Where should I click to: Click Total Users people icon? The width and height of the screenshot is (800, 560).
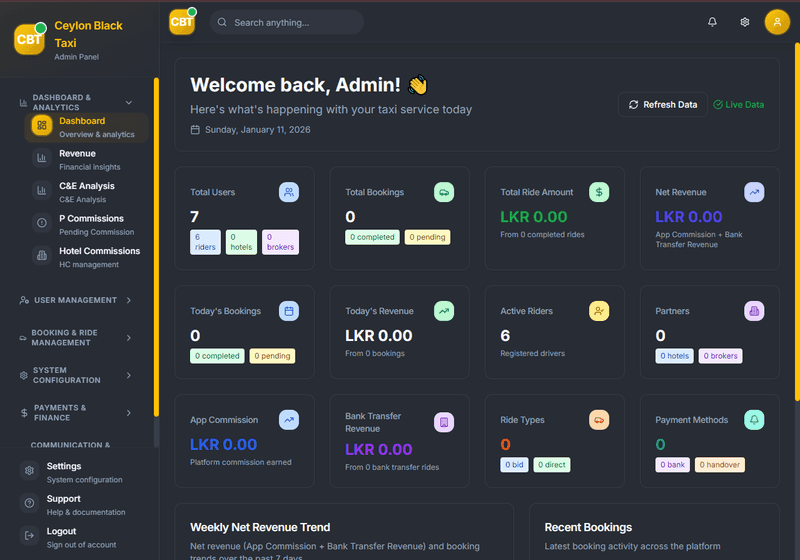point(289,192)
